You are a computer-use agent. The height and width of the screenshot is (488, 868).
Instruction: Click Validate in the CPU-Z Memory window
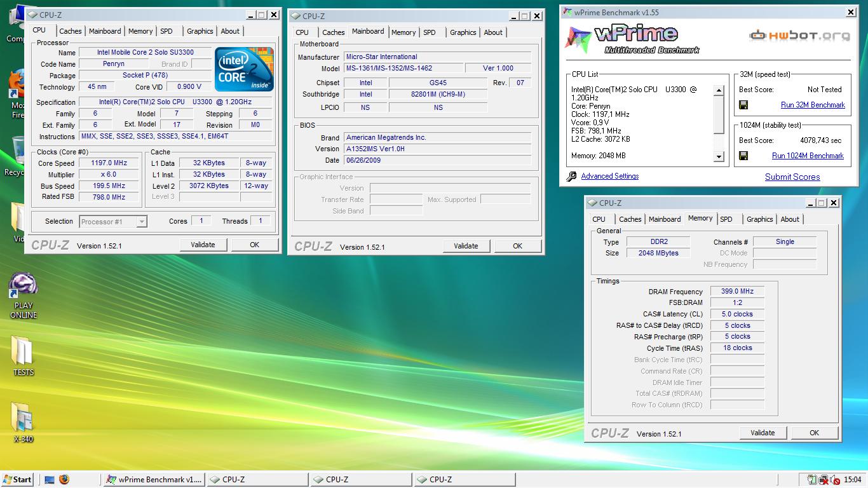coord(763,433)
